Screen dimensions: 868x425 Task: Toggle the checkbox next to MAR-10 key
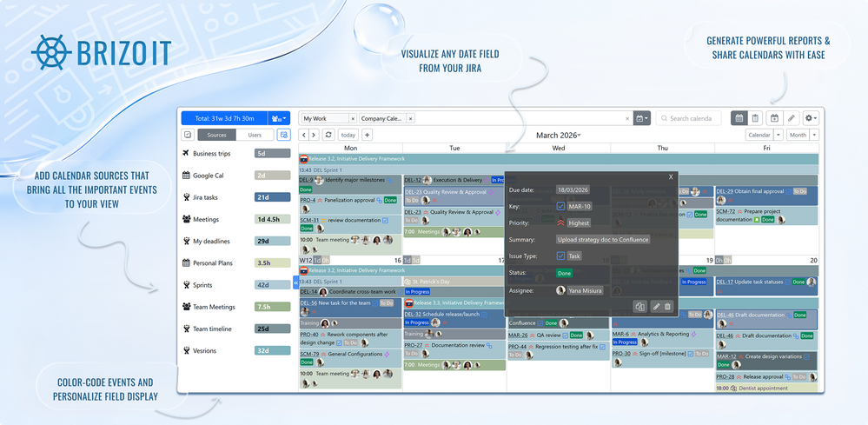pyautogui.click(x=560, y=206)
